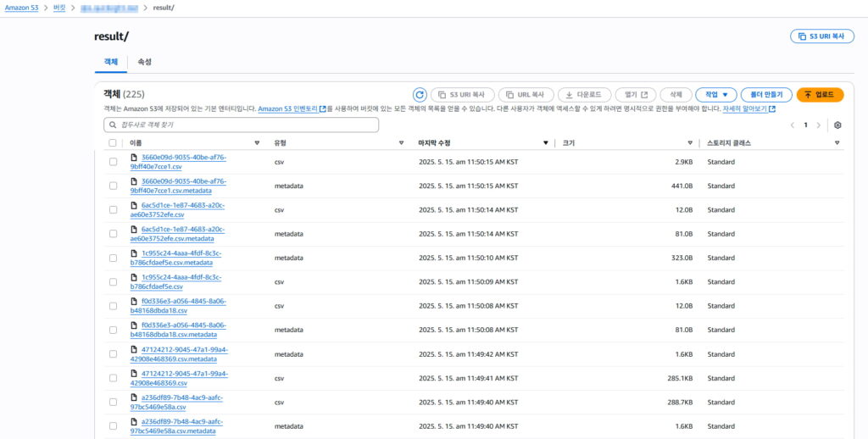The height and width of the screenshot is (439, 868).
Task: Click the magnifier icon in the prefix search box
Action: 113,125
